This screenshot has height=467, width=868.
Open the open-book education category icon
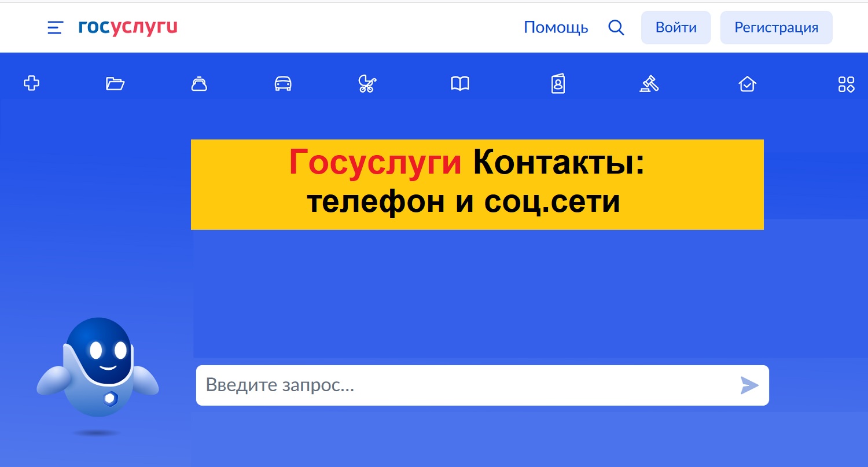[460, 84]
